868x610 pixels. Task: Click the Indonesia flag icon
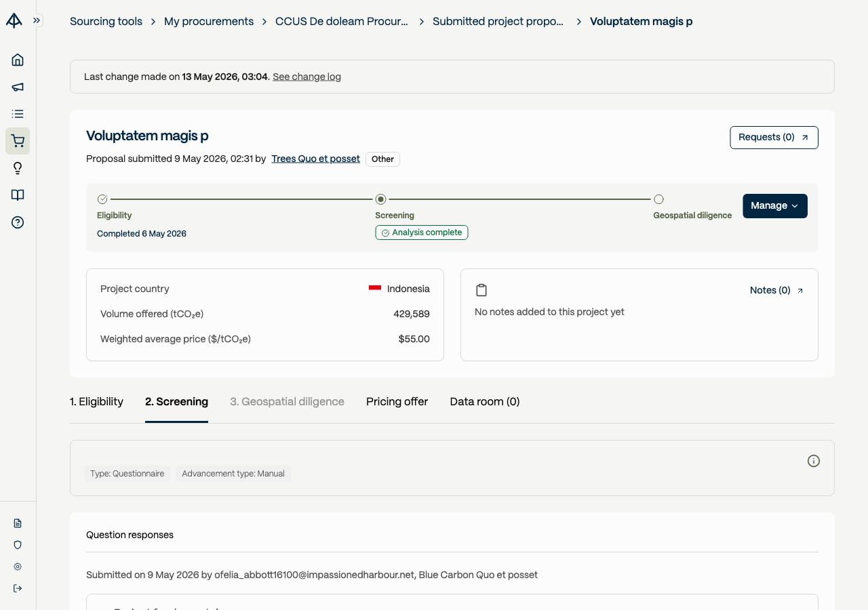375,289
